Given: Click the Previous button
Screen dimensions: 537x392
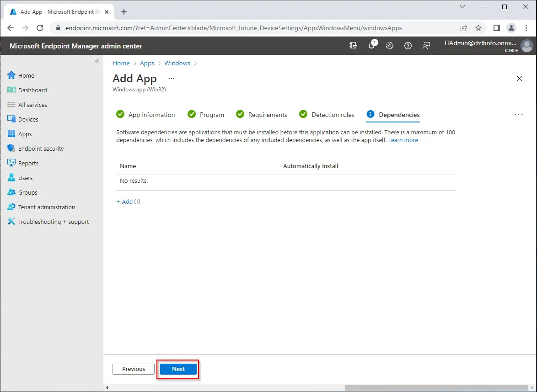Looking at the screenshot, I should point(134,369).
